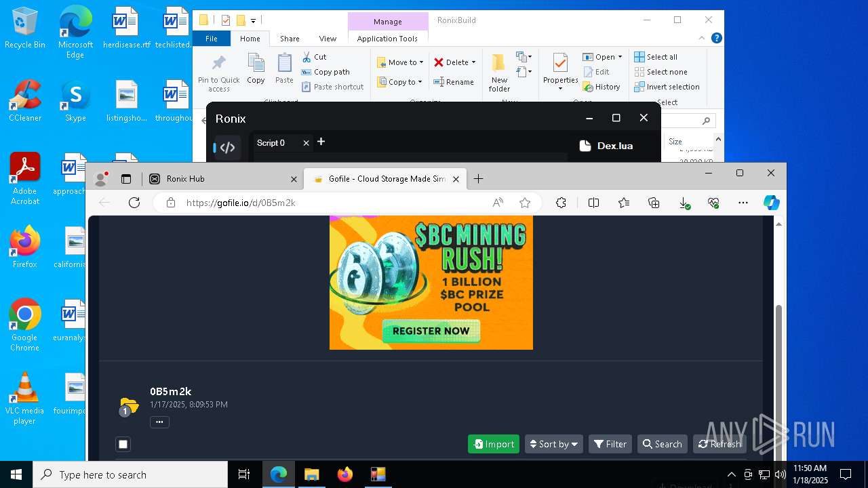Add new script tab in Ronix
868x488 pixels.
point(321,142)
